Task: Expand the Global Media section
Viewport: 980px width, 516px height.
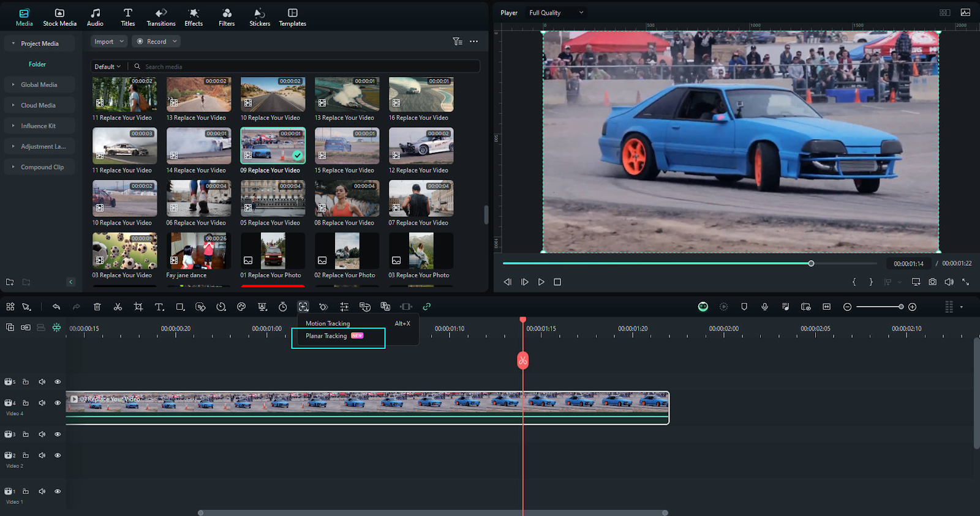Action: pyautogui.click(x=39, y=85)
